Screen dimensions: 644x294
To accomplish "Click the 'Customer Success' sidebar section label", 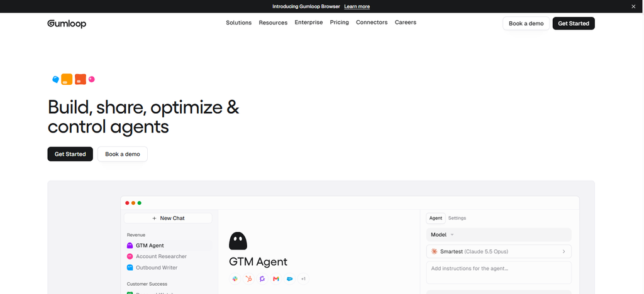I will click(x=147, y=284).
